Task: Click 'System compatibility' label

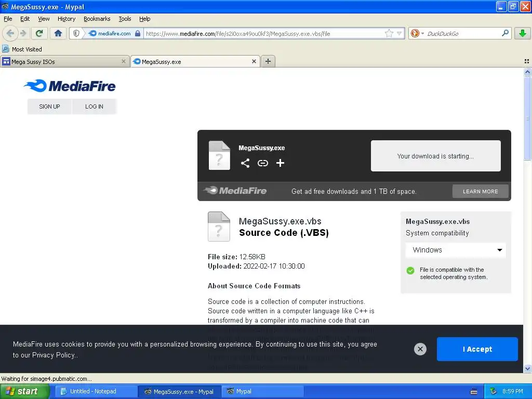Action: [x=437, y=233]
